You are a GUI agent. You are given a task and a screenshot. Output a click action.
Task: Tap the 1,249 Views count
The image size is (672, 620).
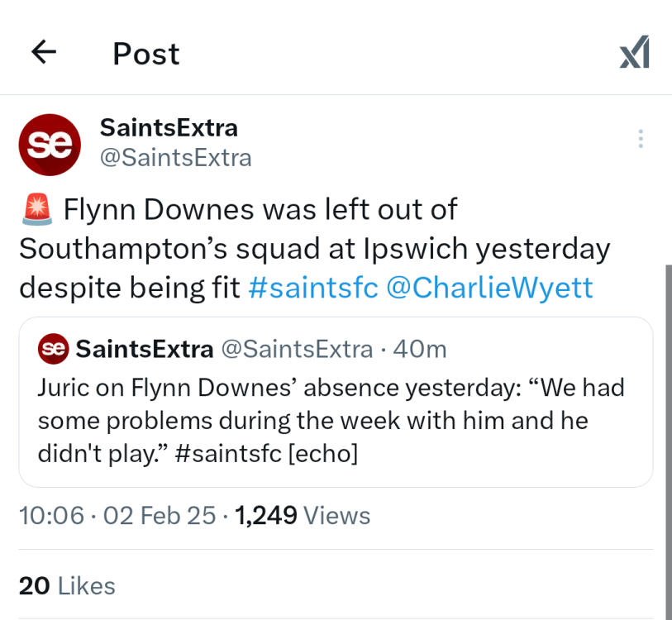click(303, 516)
